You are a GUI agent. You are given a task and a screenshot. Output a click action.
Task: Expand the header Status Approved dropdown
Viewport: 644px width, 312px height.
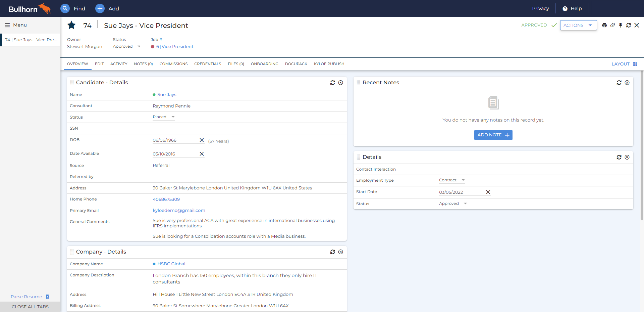127,47
